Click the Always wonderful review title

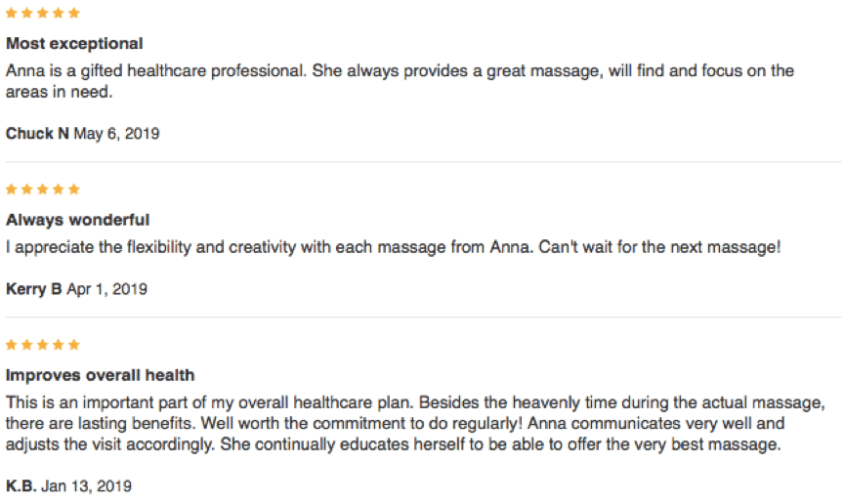(x=77, y=220)
